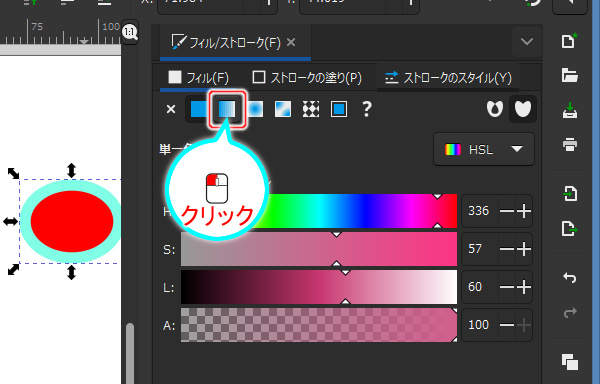Click the copy icon at bottom of command bar
The image size is (600, 384).
pos(570,362)
